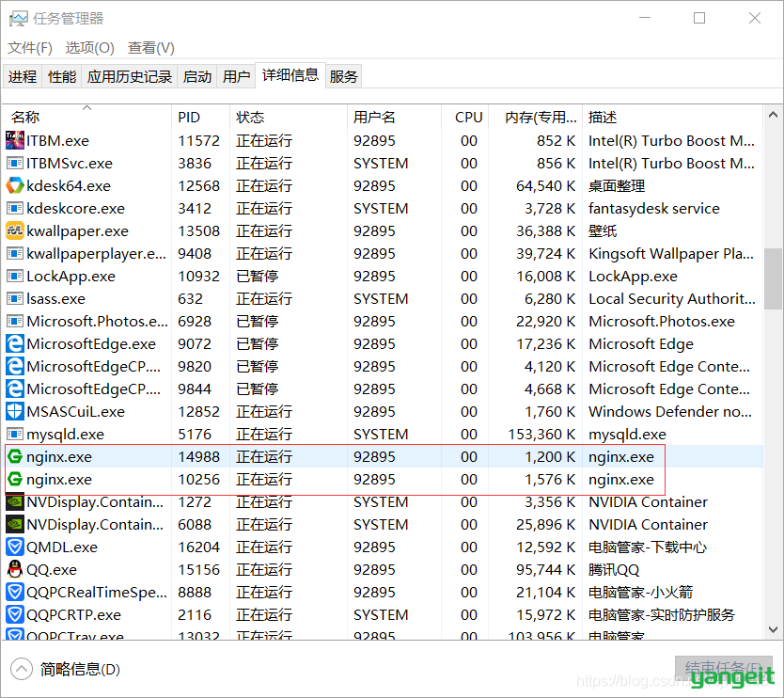
Task: Switch to the 进程 tab
Action: (23, 76)
